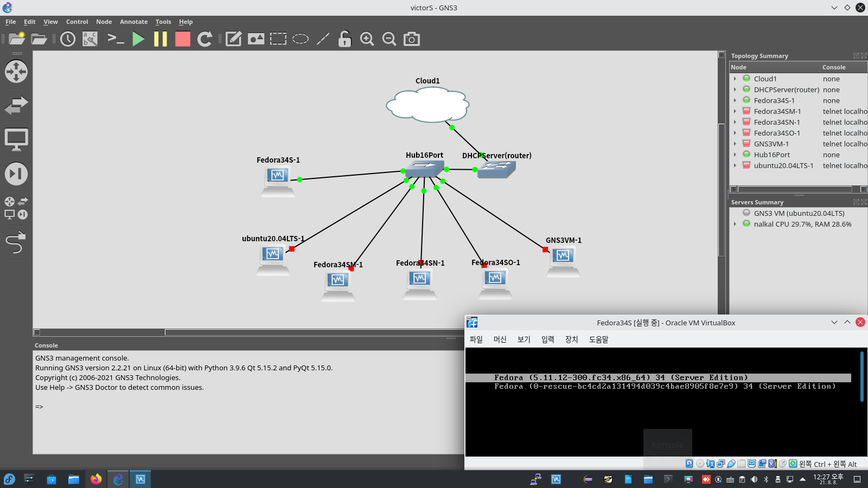Select the Draw ellipse tool

click(x=301, y=39)
